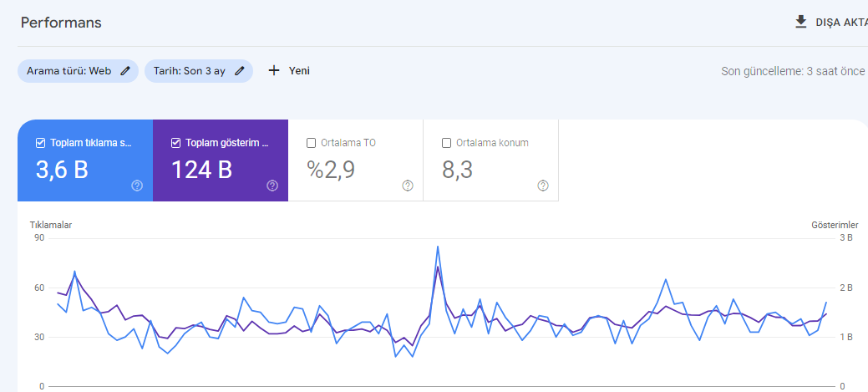This screenshot has width=868, height=392.
Task: Click the 1 B tick on Gösterimler axis
Action: pyautogui.click(x=846, y=337)
